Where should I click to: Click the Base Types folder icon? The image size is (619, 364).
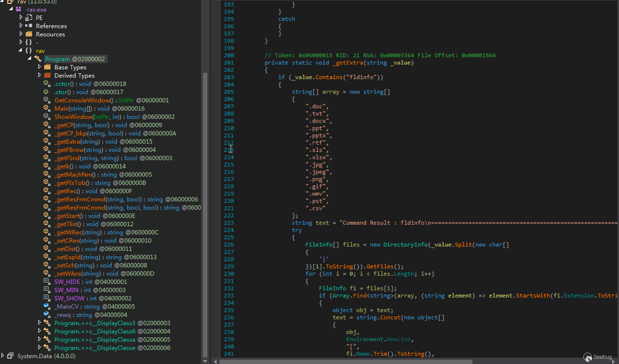point(47,67)
